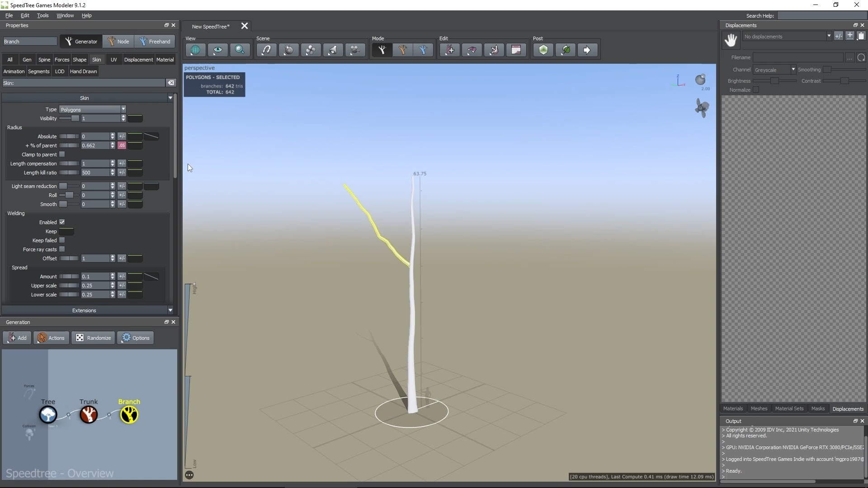Click the Search Help input field
868x488 pixels.
(x=821, y=16)
